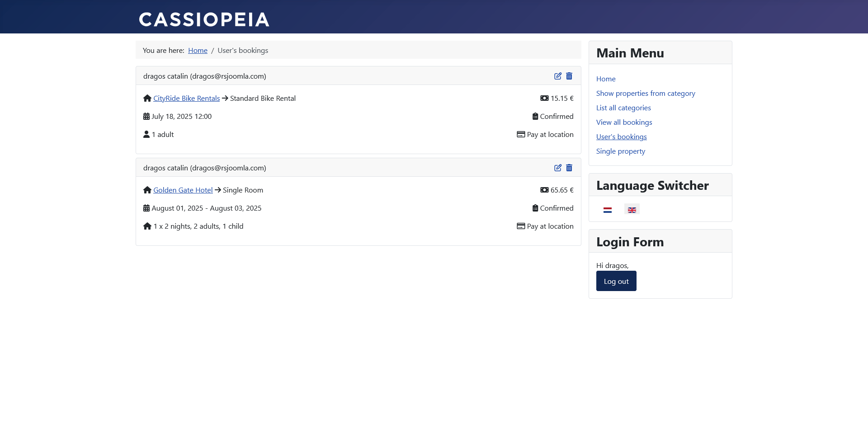
Task: Click Standard Bike Rental text
Action: [x=263, y=98]
